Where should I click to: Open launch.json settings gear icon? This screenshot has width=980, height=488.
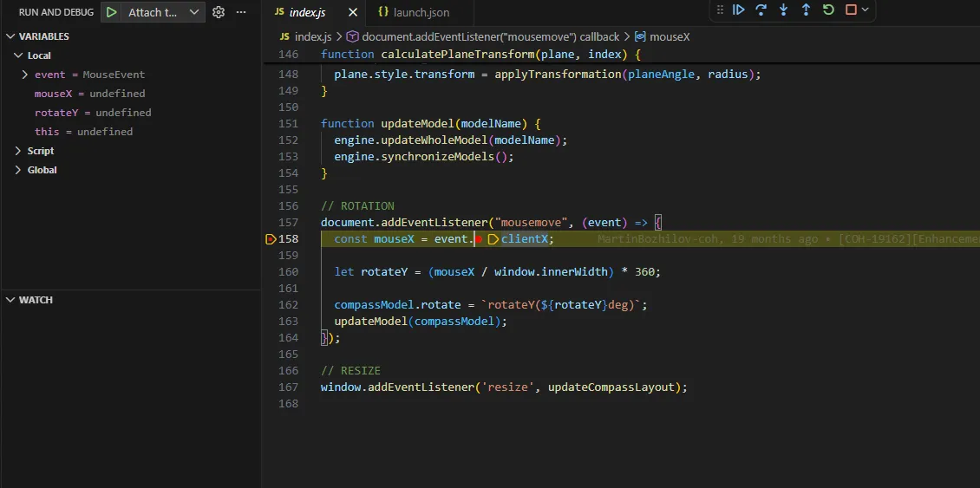(219, 12)
